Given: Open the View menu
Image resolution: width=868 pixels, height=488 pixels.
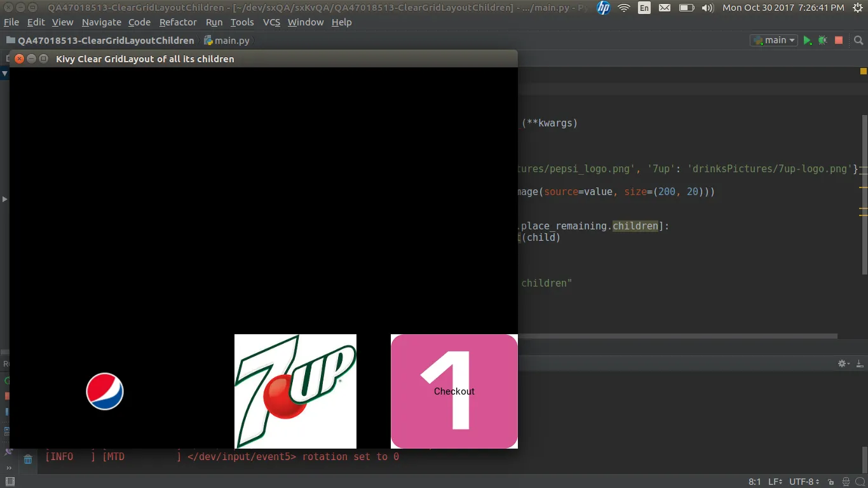Looking at the screenshot, I should (x=62, y=22).
